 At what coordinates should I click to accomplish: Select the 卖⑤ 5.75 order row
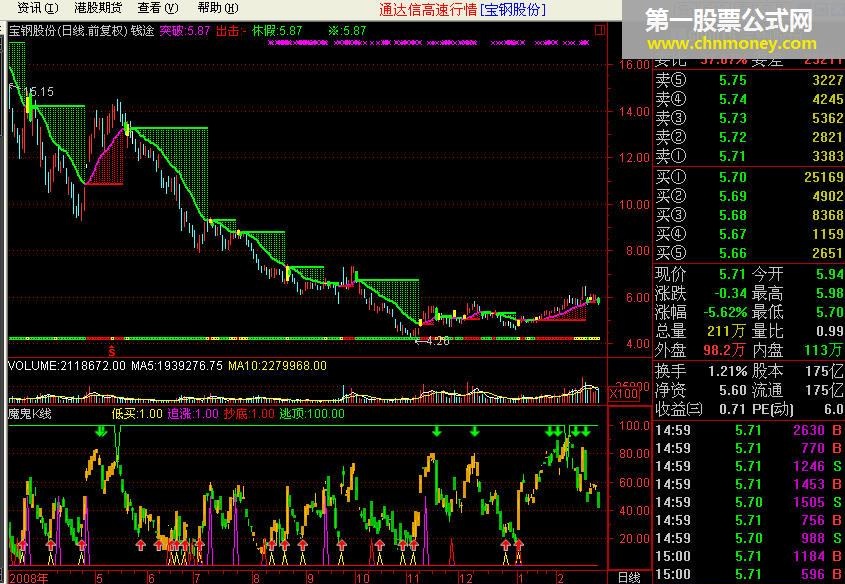pos(749,80)
